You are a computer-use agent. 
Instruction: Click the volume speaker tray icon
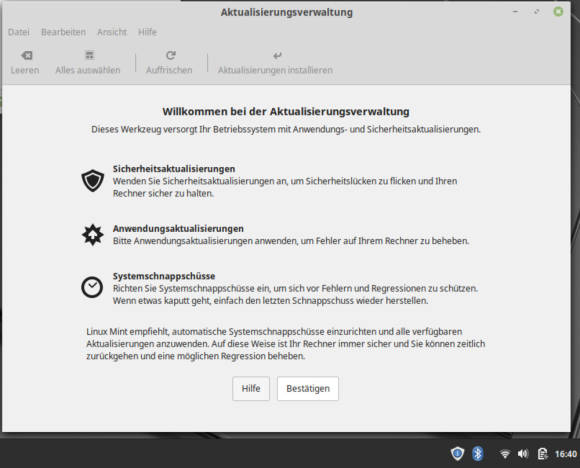[523, 454]
